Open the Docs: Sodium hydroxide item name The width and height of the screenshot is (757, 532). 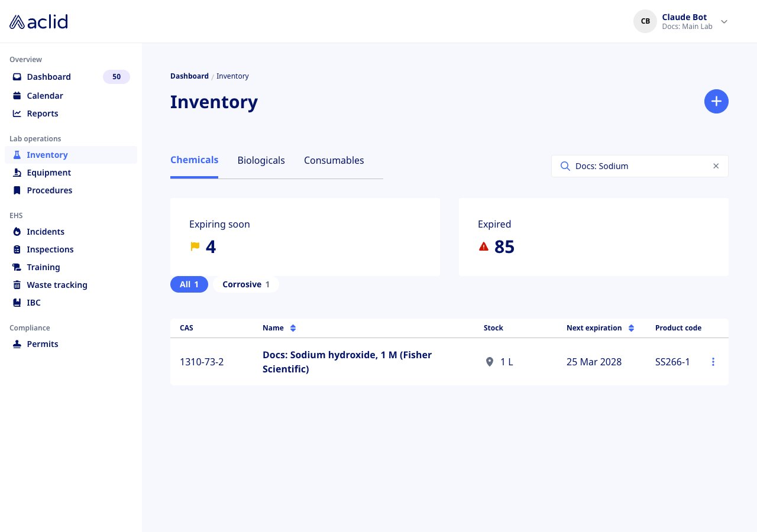[x=347, y=362]
